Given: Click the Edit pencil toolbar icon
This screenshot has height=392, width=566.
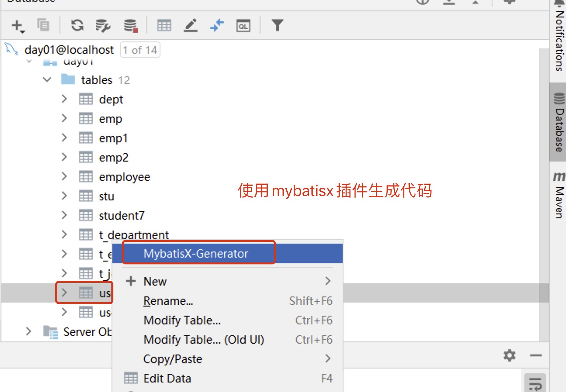Looking at the screenshot, I should (191, 26).
